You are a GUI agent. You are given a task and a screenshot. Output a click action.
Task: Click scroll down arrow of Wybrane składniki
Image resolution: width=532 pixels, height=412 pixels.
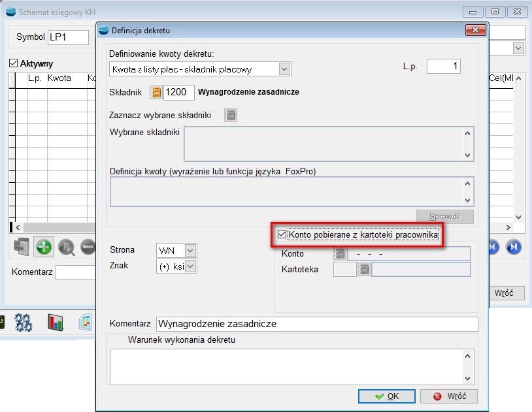[467, 155]
